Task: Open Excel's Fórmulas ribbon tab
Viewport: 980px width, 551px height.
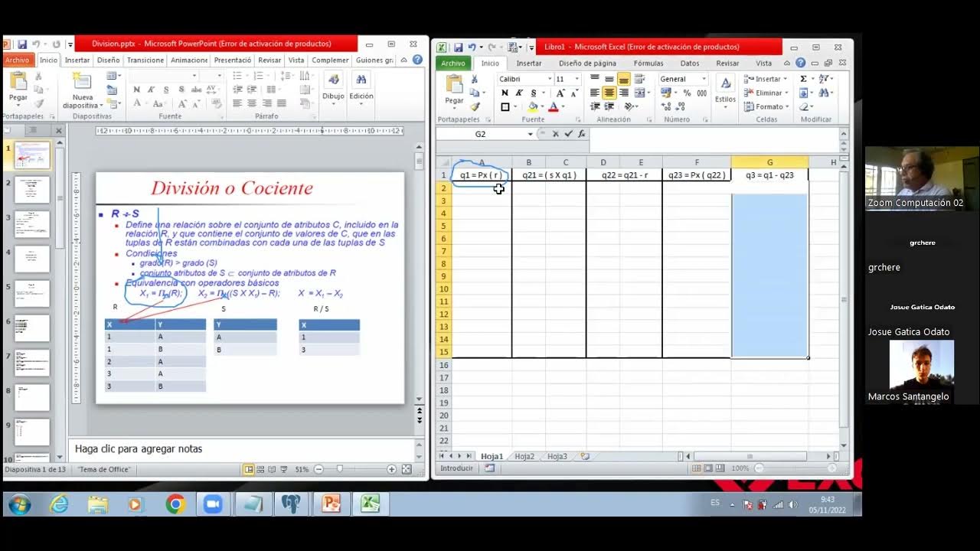Action: [x=648, y=64]
